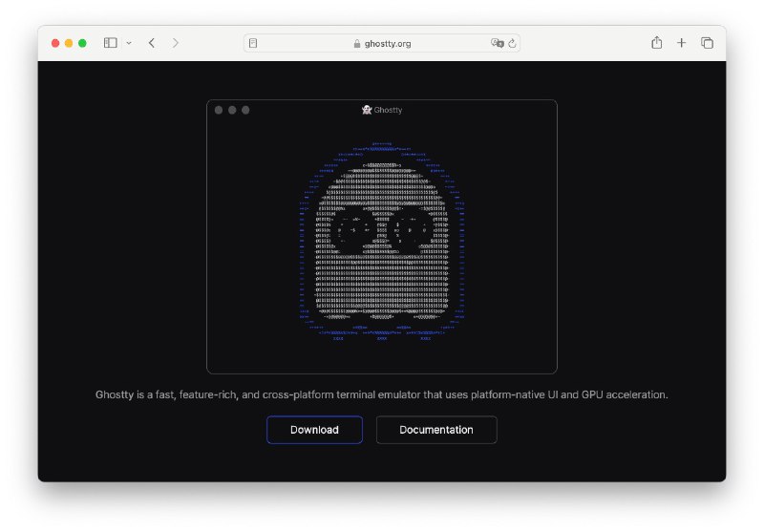
Task: Open a new tab with plus icon
Action: coord(681,43)
